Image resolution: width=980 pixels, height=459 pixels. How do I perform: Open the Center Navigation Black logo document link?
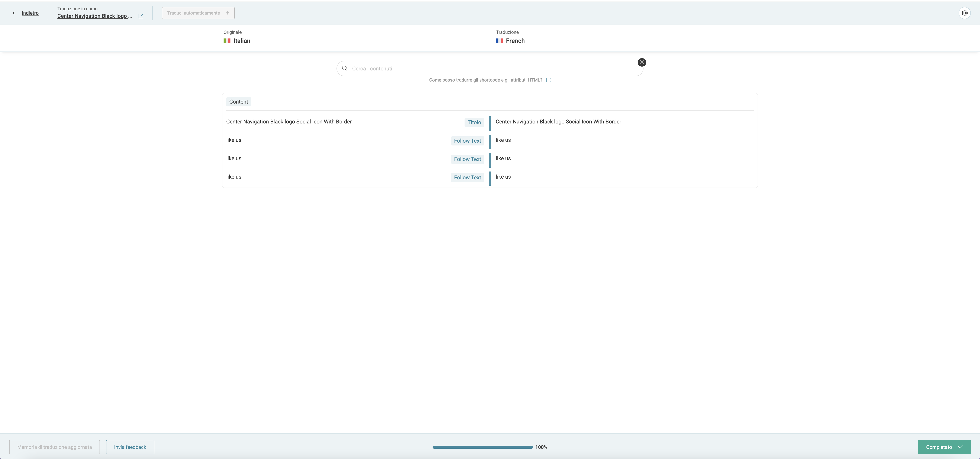(x=94, y=16)
